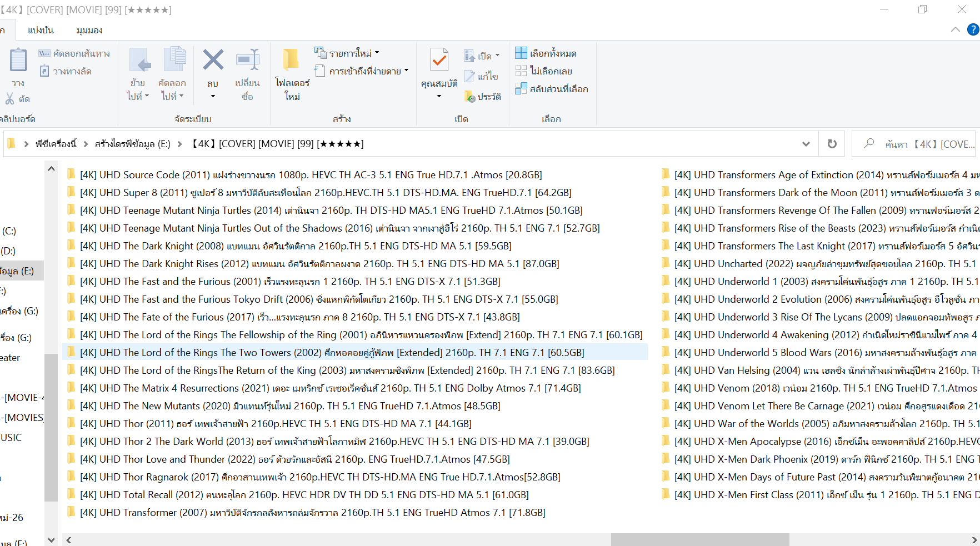Click the Move to folder icon
980x546 pixels.
coord(139,60)
